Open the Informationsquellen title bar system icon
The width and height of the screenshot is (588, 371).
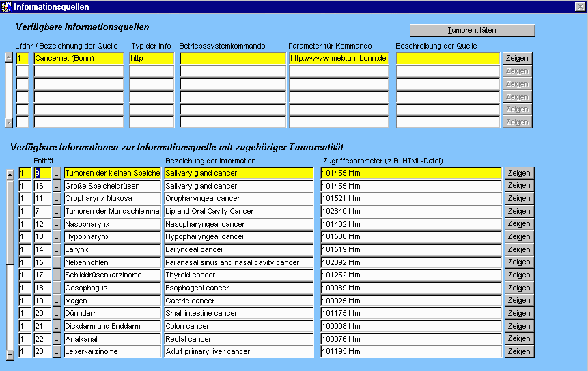coord(6,6)
